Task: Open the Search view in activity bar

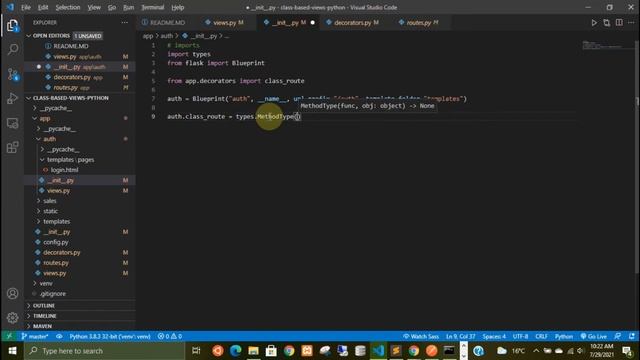Action: point(12,49)
